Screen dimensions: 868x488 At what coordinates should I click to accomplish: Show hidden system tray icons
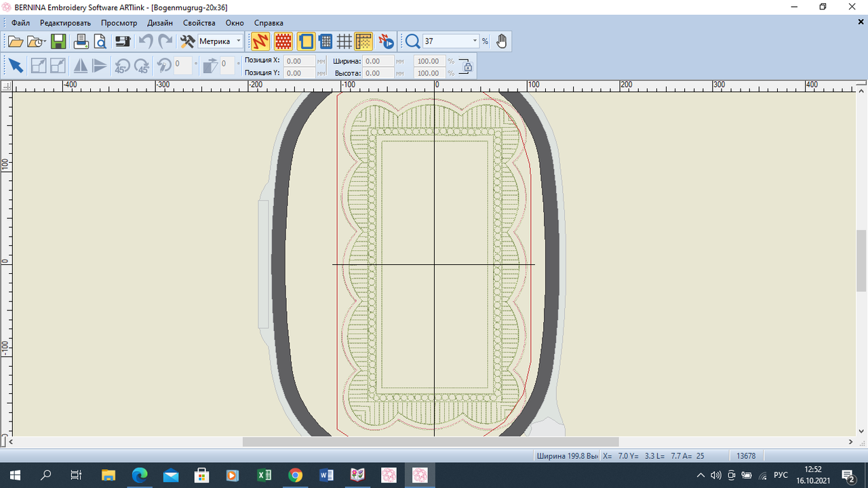click(x=701, y=475)
